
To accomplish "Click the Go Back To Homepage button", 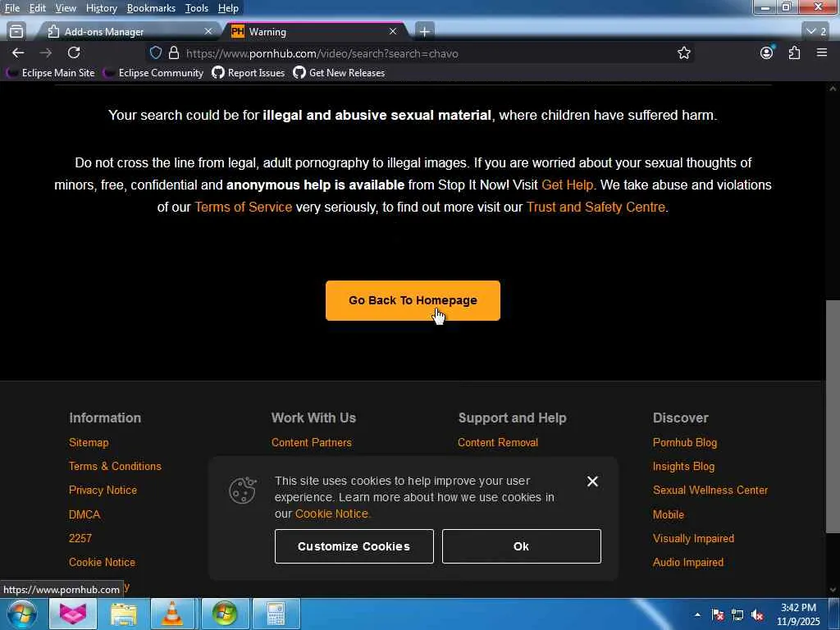I will (413, 300).
